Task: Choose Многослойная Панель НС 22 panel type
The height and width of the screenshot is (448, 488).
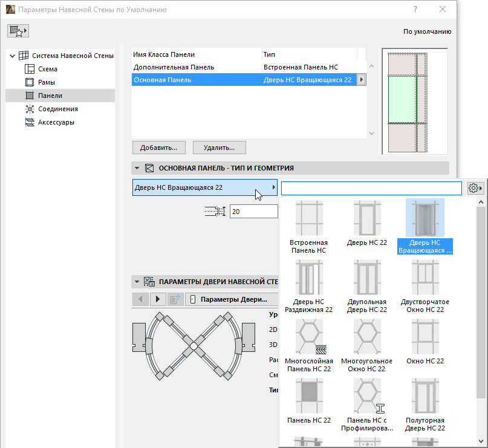Action: coord(309,345)
